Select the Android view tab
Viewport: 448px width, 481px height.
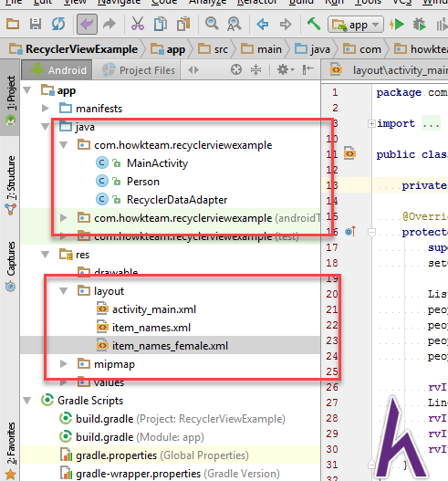(x=57, y=70)
